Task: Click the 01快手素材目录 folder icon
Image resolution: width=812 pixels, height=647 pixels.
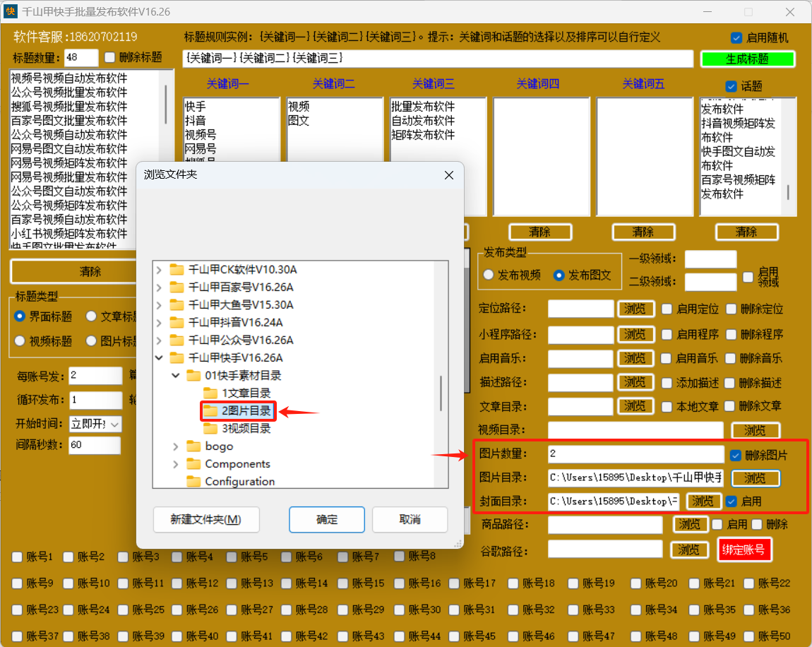Action: click(193, 375)
